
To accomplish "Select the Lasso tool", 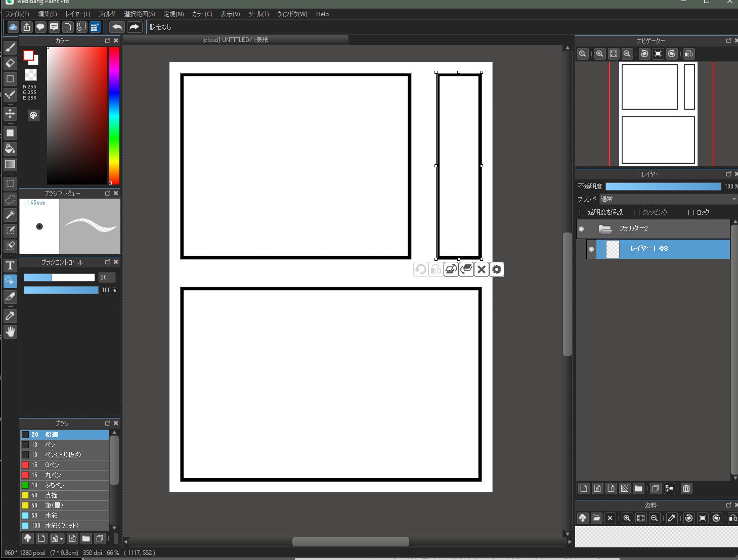I will 10,199.
